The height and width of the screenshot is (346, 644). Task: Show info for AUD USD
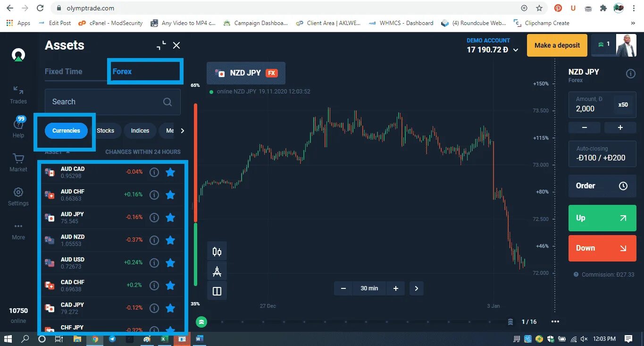click(154, 263)
